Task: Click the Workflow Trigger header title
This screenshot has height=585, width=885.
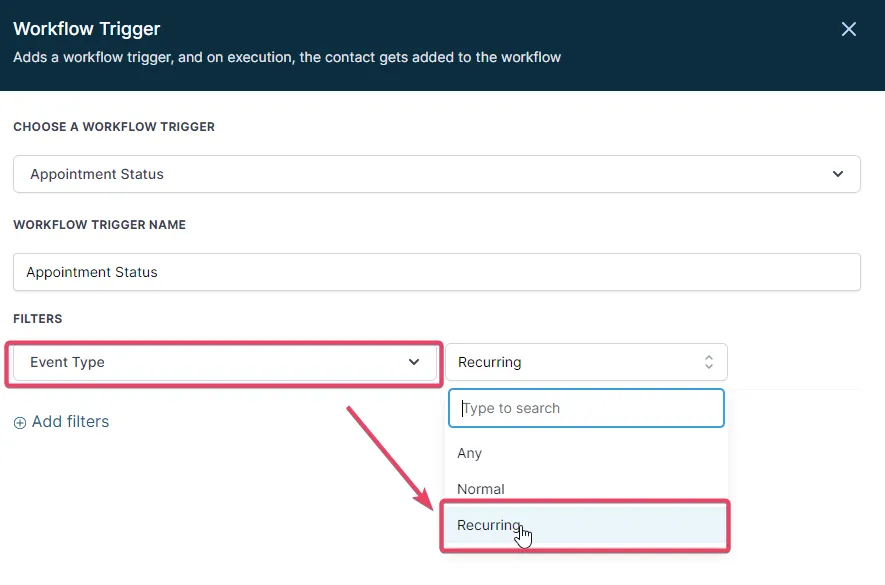Action: (x=87, y=29)
